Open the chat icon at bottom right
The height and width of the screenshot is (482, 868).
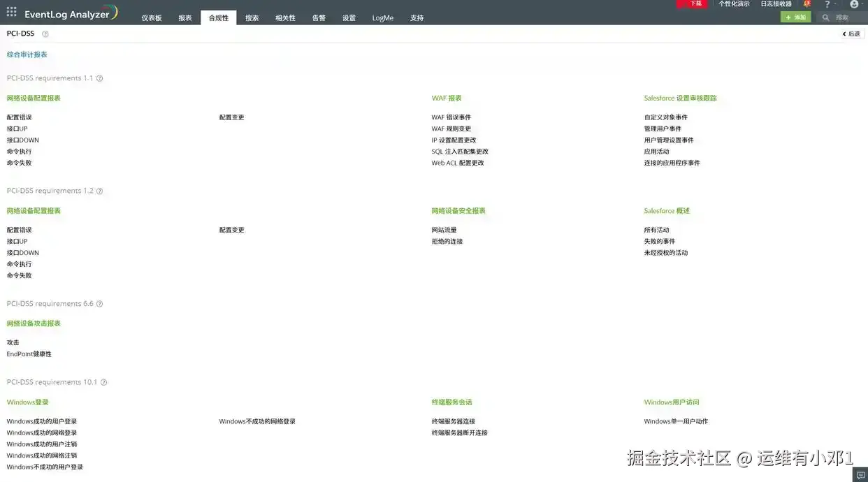point(860,475)
